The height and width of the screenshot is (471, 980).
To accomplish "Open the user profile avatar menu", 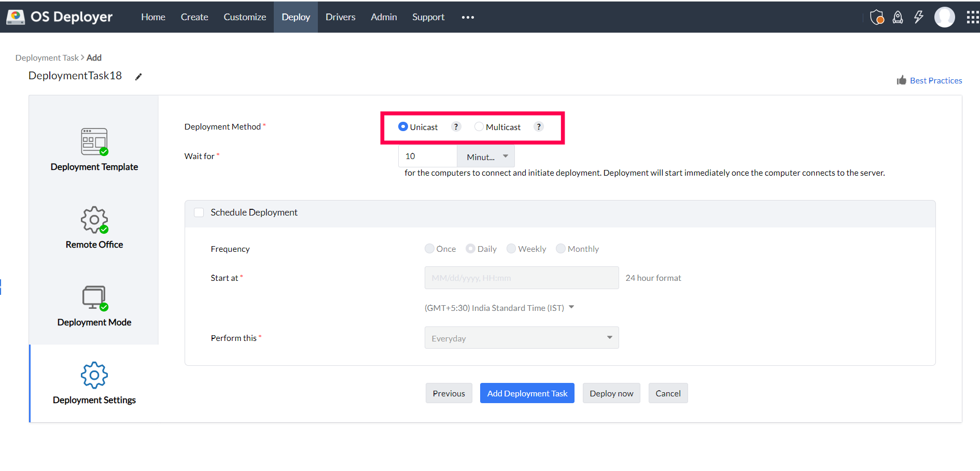I will point(945,17).
